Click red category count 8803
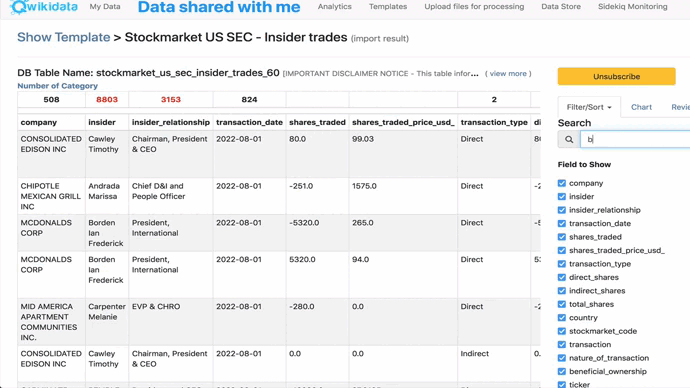 pos(107,100)
